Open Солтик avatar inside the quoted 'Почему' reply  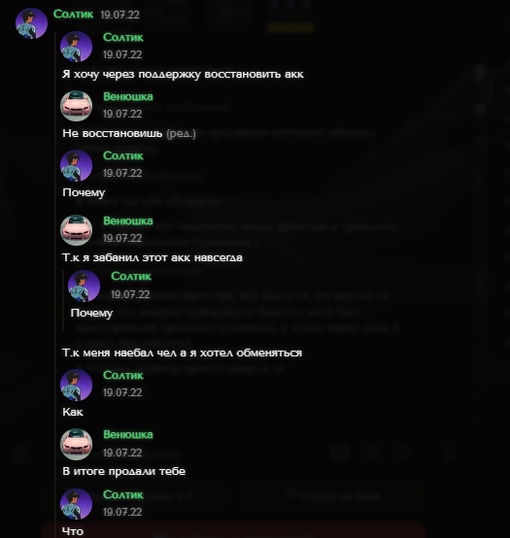click(84, 286)
